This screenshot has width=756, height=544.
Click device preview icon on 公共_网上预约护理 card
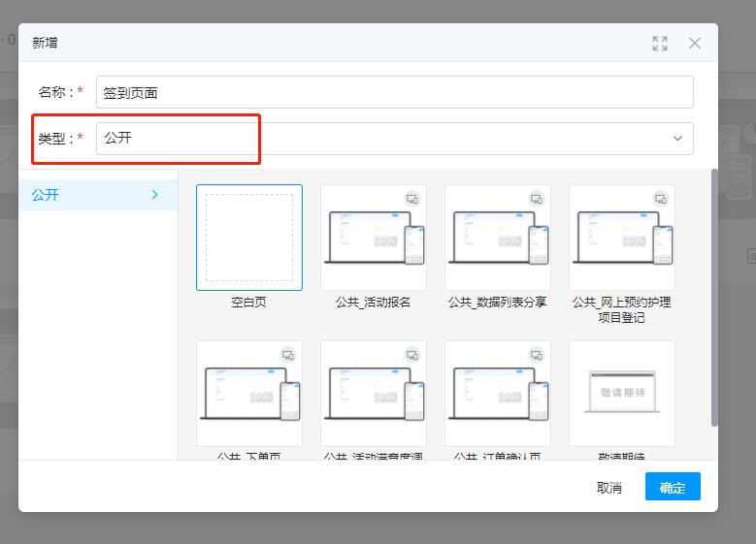click(x=661, y=199)
